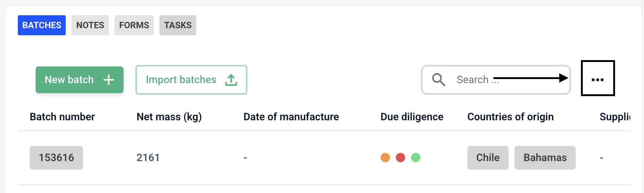The width and height of the screenshot is (644, 193).
Task: Focus the Search input field
Action: point(496,80)
